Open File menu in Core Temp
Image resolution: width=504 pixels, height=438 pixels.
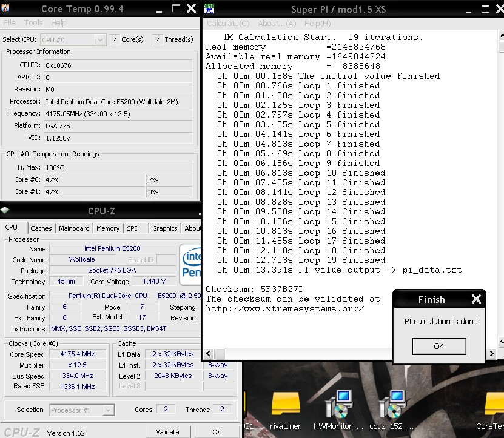point(9,23)
